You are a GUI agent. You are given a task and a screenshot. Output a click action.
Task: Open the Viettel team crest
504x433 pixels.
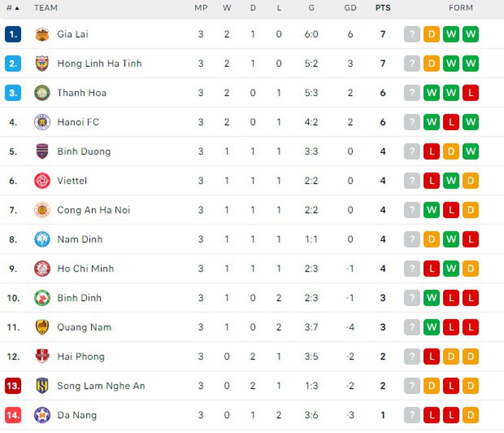coord(42,181)
